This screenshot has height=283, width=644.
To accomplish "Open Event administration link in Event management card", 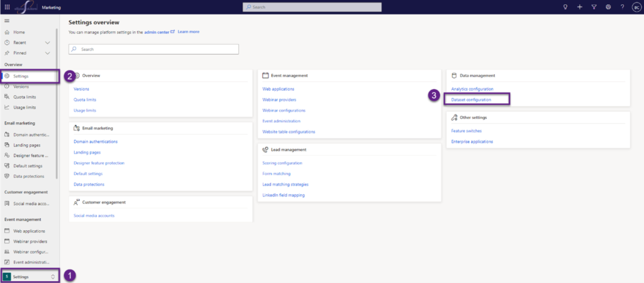I will point(281,121).
